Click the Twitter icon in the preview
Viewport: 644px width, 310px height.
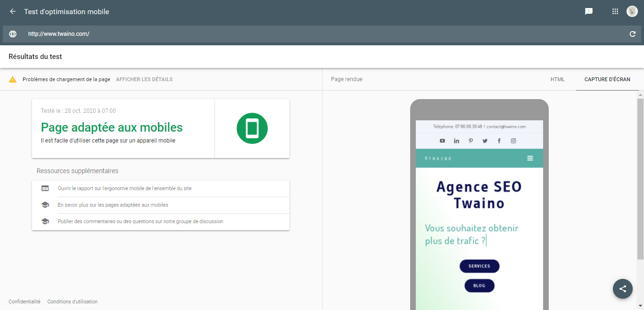click(485, 141)
